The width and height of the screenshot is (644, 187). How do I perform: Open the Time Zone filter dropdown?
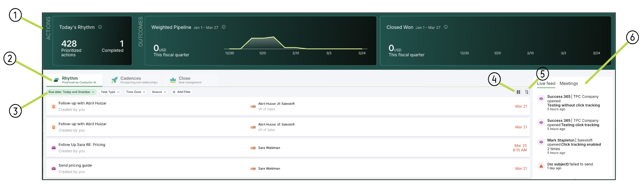(136, 92)
